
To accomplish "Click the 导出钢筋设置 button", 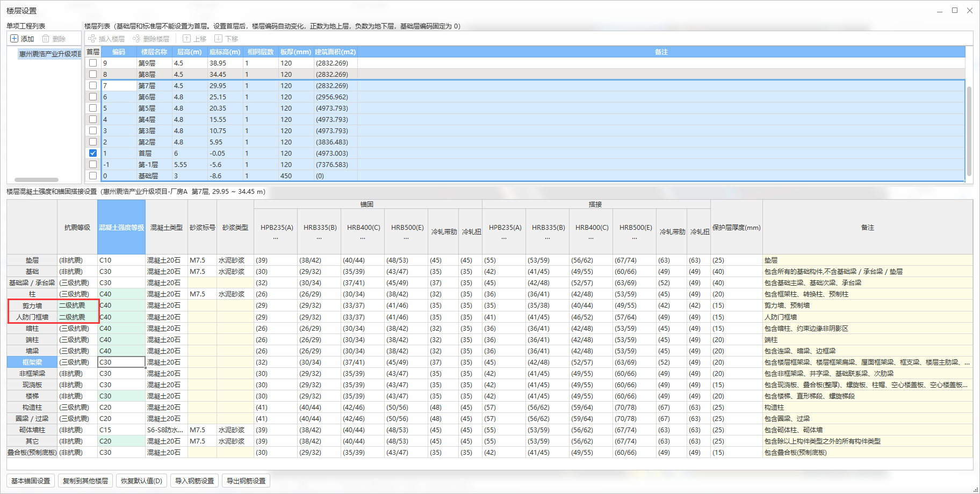I will click(x=246, y=481).
